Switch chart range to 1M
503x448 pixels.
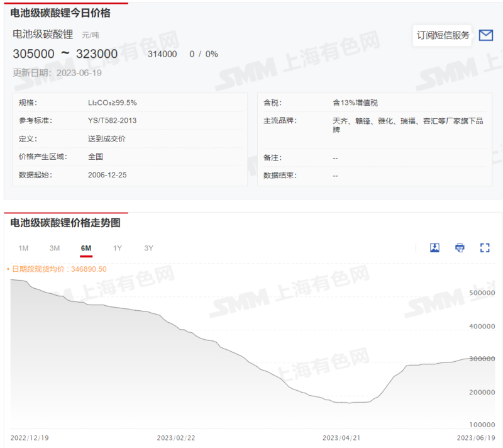(23, 248)
